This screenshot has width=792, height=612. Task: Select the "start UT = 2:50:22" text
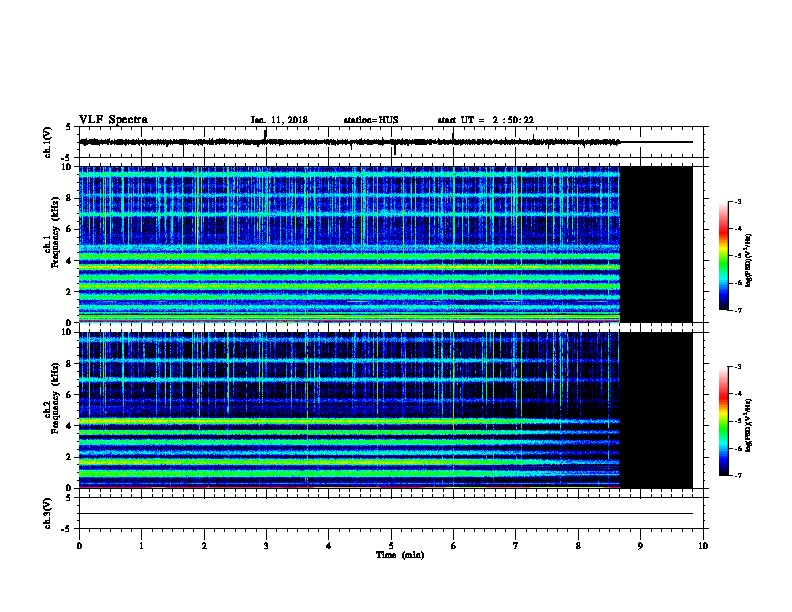click(x=485, y=120)
